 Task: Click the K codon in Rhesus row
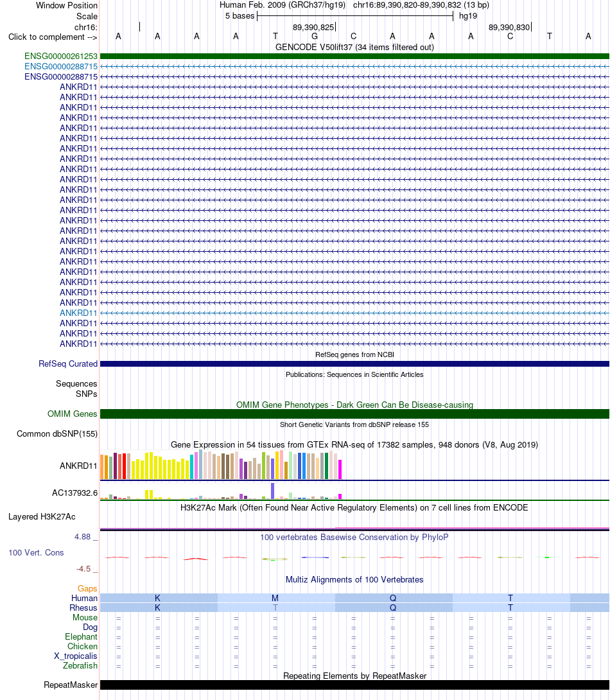pos(157,608)
